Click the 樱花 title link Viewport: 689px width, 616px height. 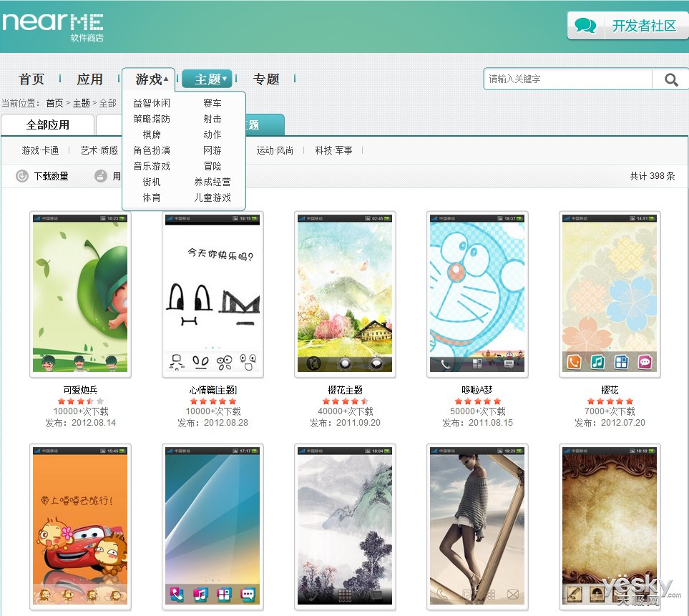(610, 390)
